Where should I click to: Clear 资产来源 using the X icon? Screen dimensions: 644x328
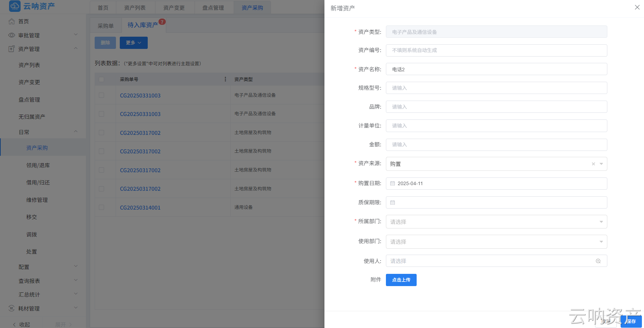coord(593,163)
